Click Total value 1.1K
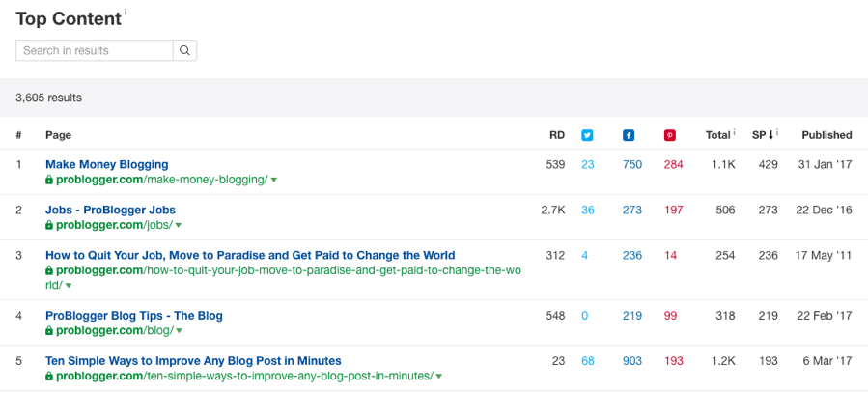Screen dimensions: 868x393 point(724,164)
